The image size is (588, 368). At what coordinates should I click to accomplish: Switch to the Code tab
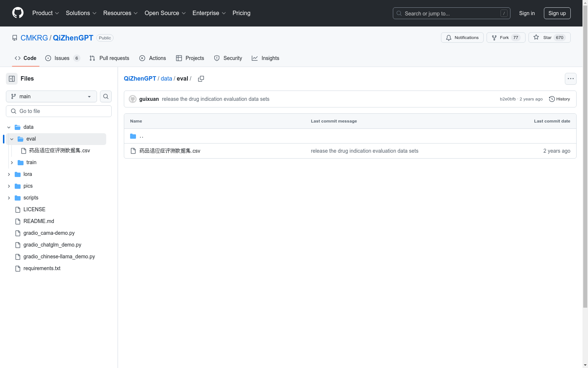(26, 58)
